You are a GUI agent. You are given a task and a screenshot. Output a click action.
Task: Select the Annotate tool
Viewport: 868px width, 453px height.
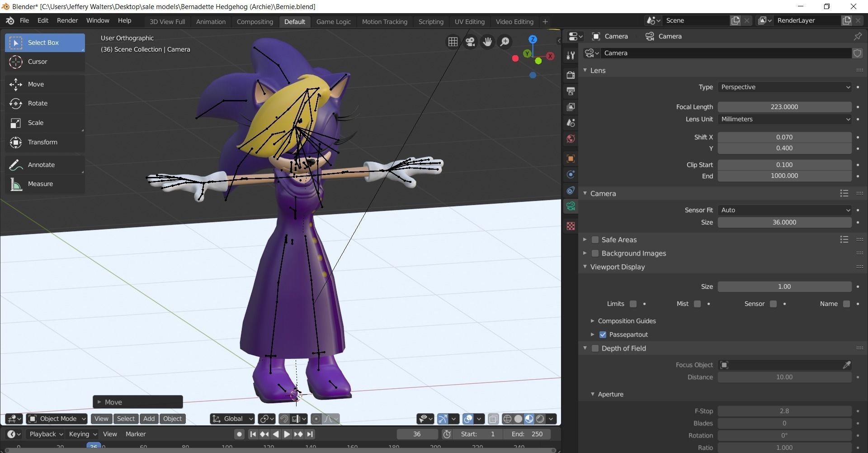(x=45, y=165)
